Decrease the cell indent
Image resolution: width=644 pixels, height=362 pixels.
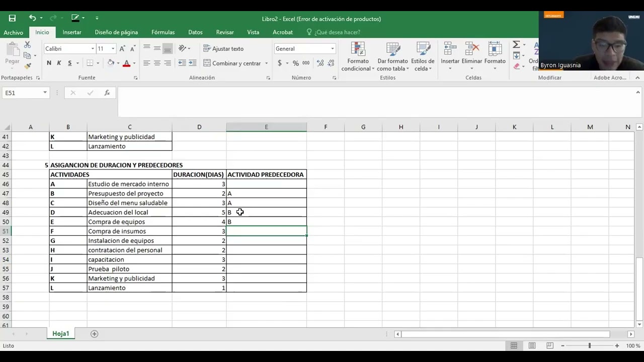click(182, 63)
